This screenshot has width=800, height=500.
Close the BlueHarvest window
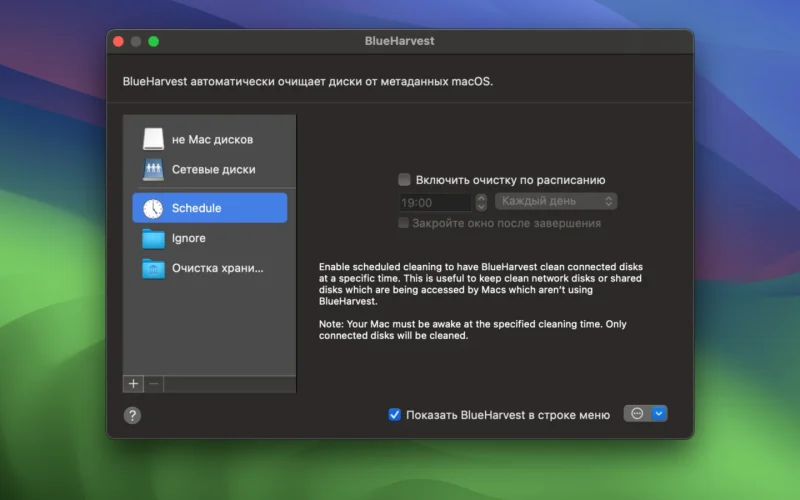(x=118, y=41)
